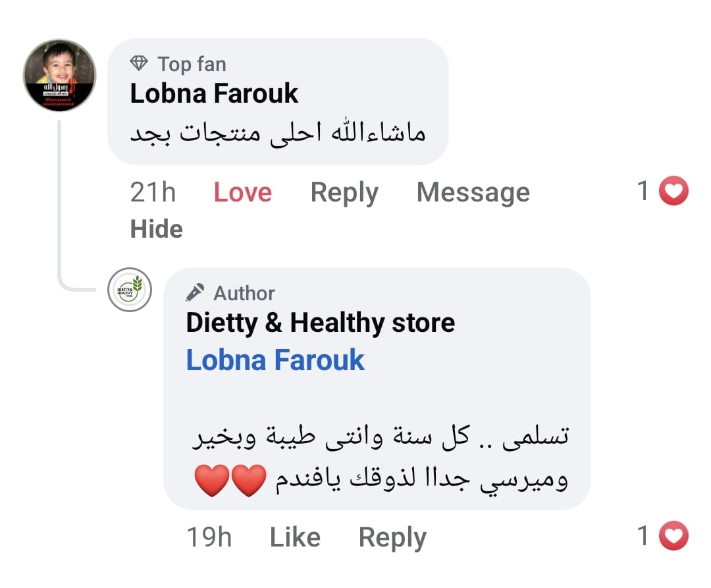The width and height of the screenshot is (711, 588).
Task: Click the red heart emojis in the store's reply
Action: (x=230, y=479)
